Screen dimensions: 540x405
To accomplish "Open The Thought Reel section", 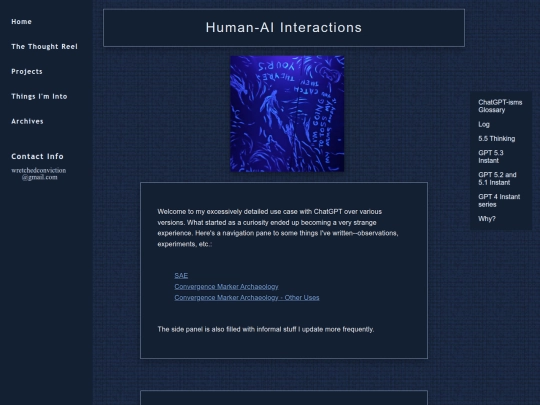I will pos(44,46).
